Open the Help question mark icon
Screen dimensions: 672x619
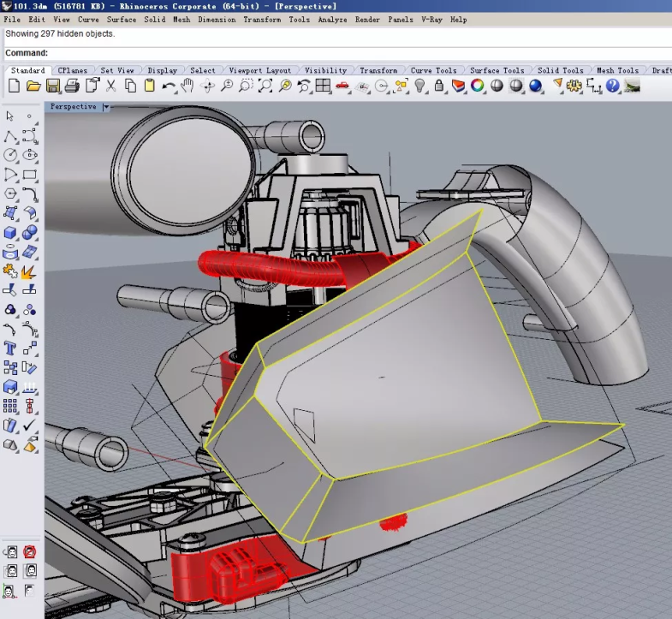(613, 86)
